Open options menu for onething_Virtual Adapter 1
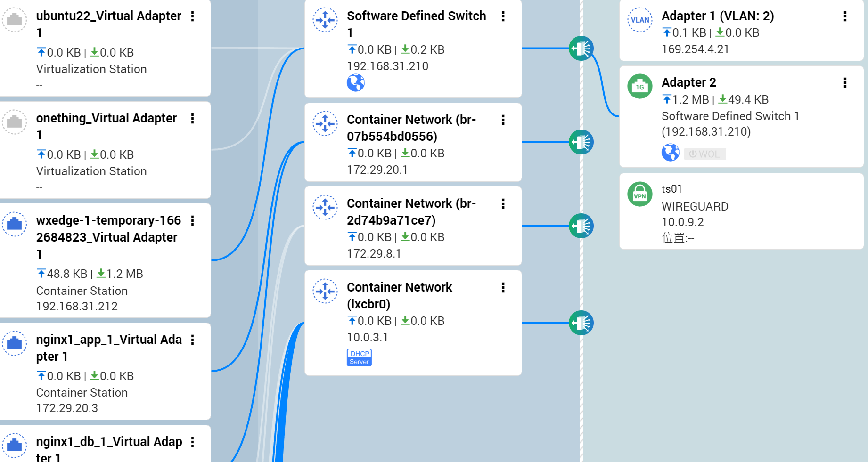 [192, 119]
